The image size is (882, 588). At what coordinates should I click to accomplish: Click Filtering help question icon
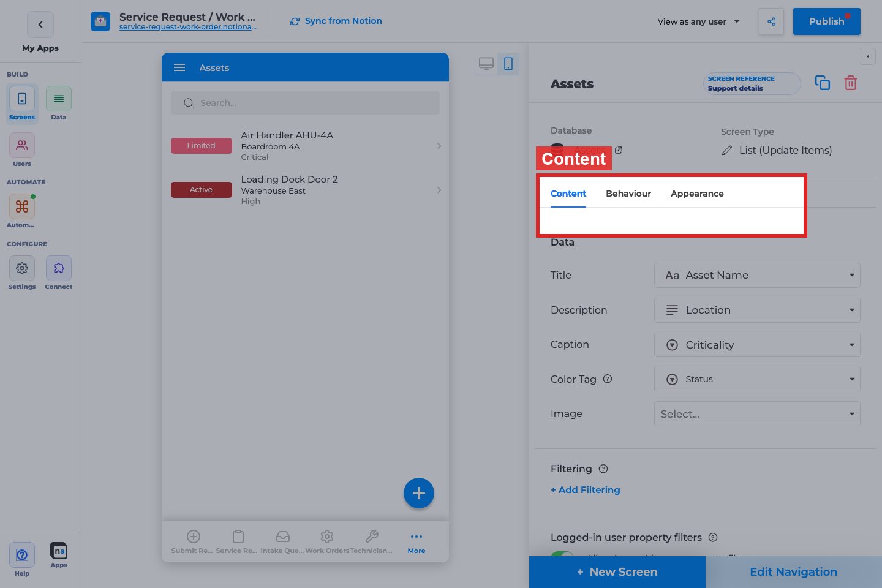click(x=603, y=469)
